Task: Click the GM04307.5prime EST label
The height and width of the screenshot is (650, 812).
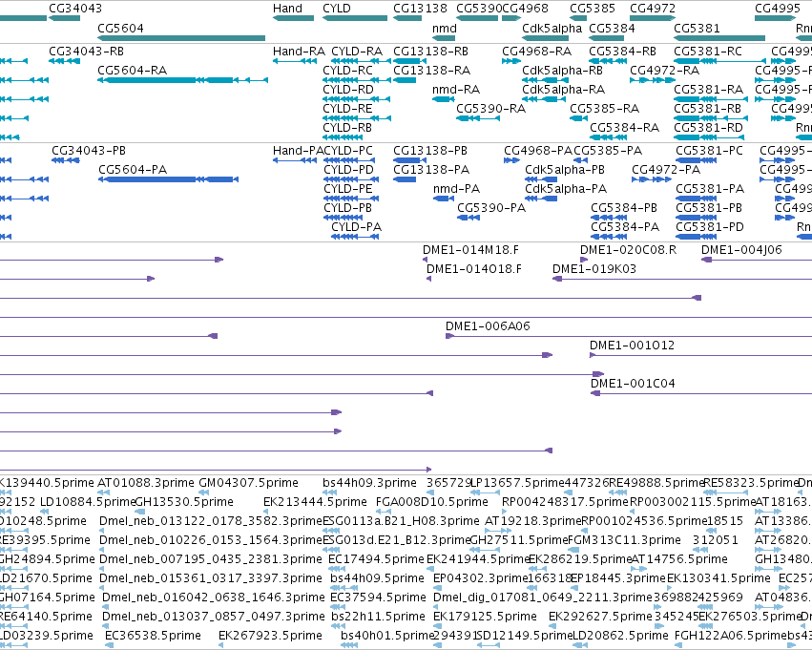Action: pyautogui.click(x=249, y=483)
